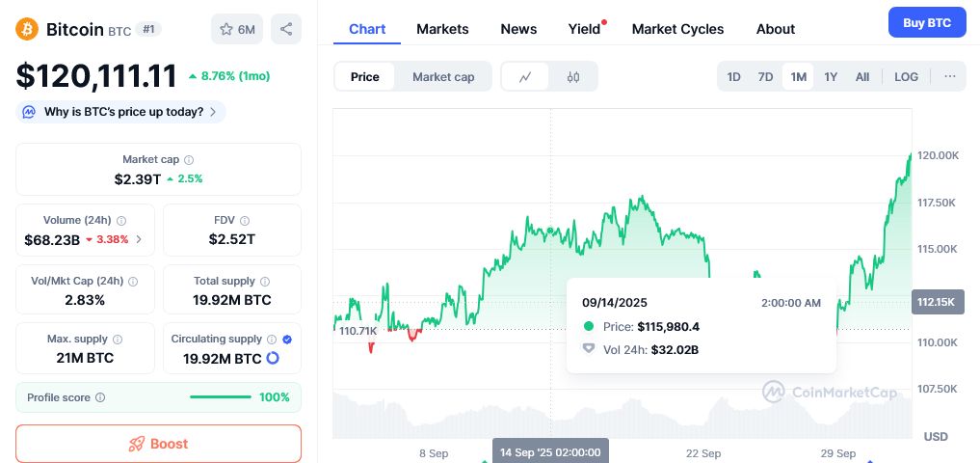This screenshot has width=980, height=463.
Task: Click the Boost button
Action: (x=158, y=444)
